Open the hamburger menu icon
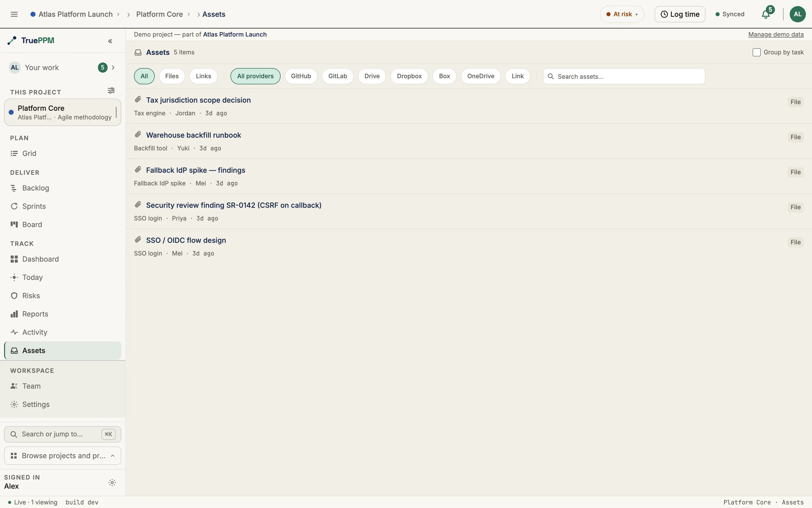Viewport: 812px width, 508px height. click(x=14, y=14)
